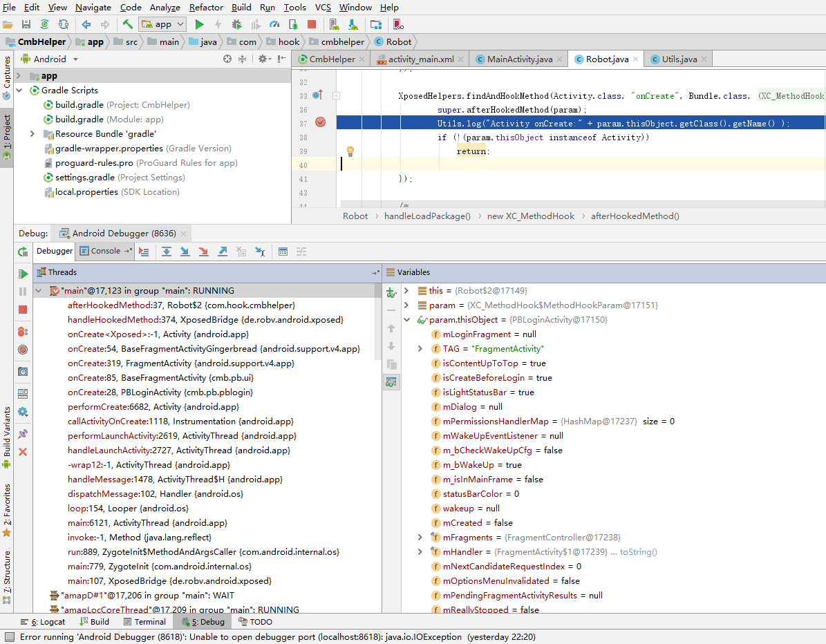View breakpoints with the double red dots icon
The height and width of the screenshot is (644, 826).
pyautogui.click(x=23, y=332)
